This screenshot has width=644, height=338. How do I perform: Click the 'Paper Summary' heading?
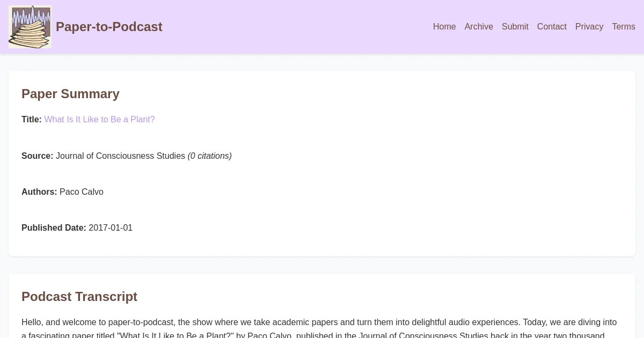pos(70,94)
